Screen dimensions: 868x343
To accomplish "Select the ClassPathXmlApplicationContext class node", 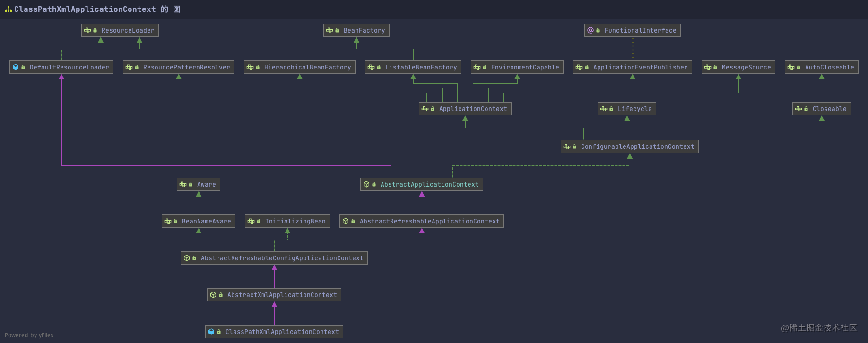I will (x=274, y=332).
